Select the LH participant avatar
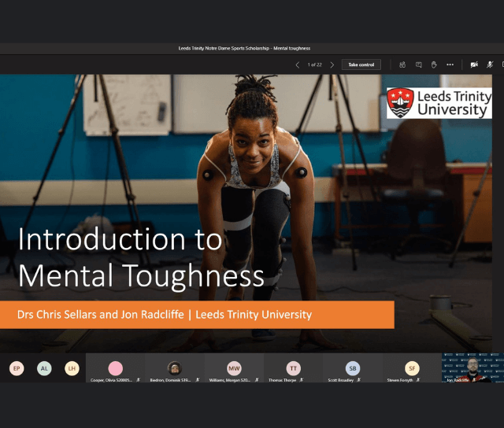Screen dimensions: 504x428 tap(72, 368)
